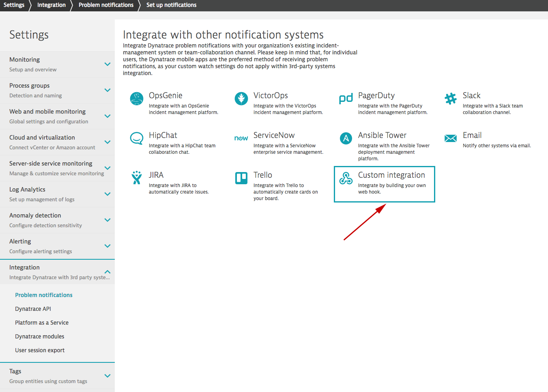This screenshot has height=392, width=548.
Task: Click the Alerting sidebar heading
Action: [x=20, y=241]
